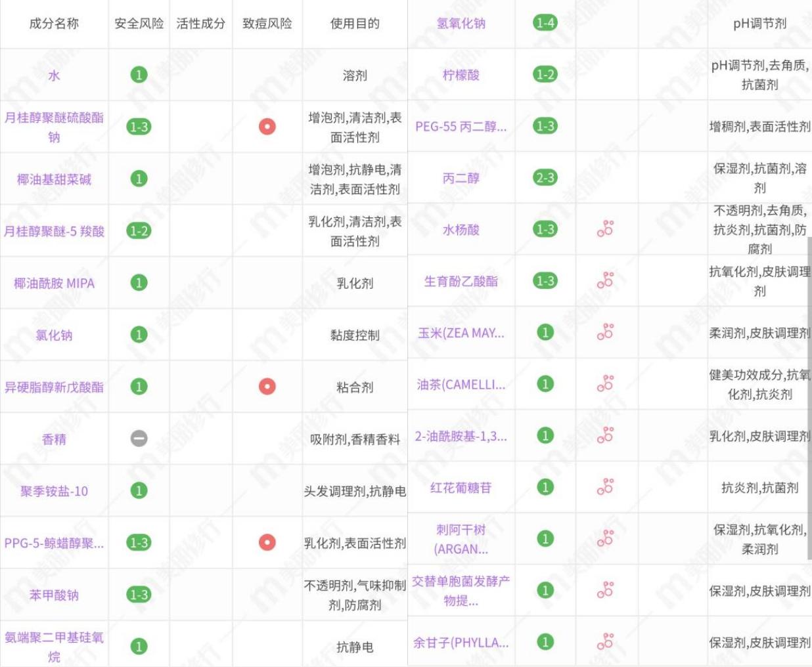Click the acne risk dot beside 异硬脂醇新戊酸酯
The image size is (812, 667).
tap(268, 386)
